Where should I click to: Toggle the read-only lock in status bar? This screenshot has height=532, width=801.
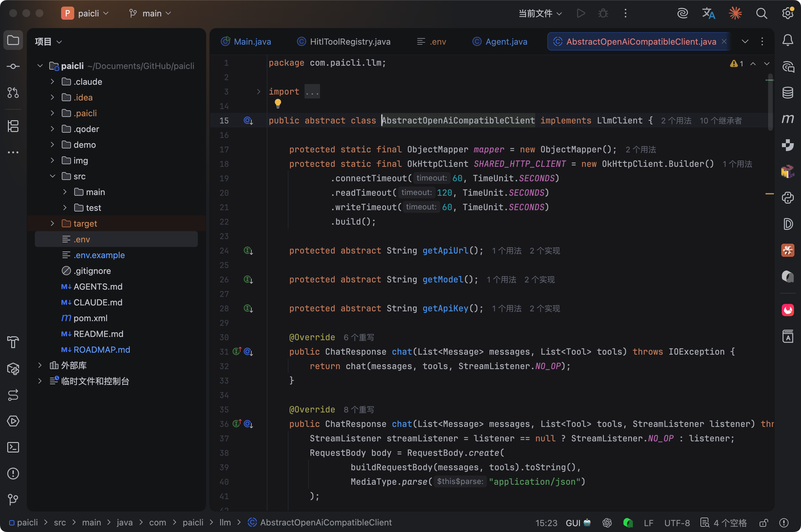tap(764, 523)
